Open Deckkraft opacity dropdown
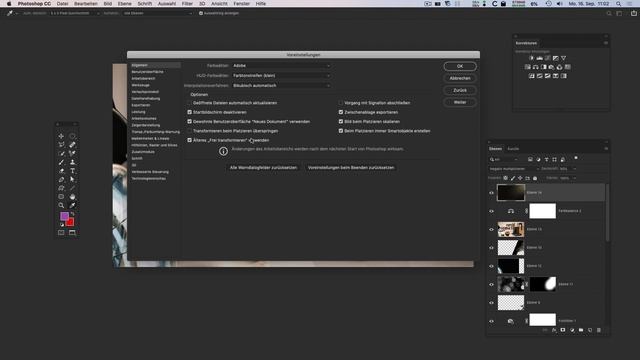 click(x=568, y=169)
